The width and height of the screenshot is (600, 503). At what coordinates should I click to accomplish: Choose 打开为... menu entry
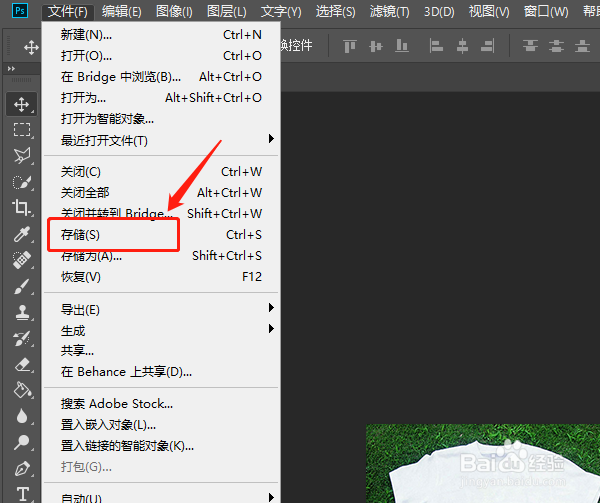tap(161, 98)
